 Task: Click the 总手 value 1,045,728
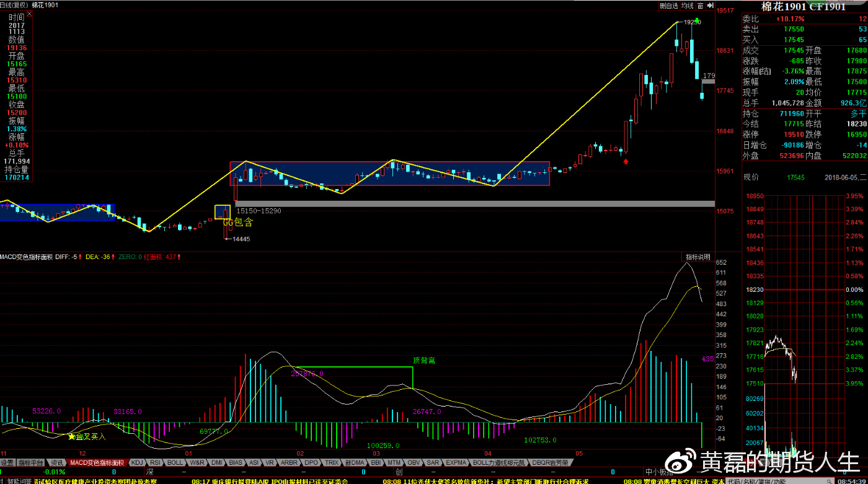787,103
